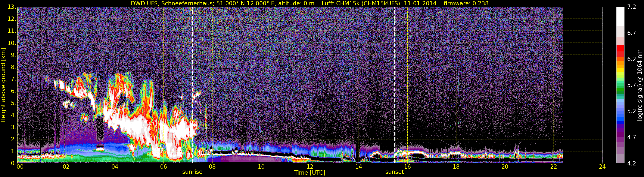This screenshot has height=177, width=644.
Task: Click the '04' tick on the time axis
Action: coord(115,167)
